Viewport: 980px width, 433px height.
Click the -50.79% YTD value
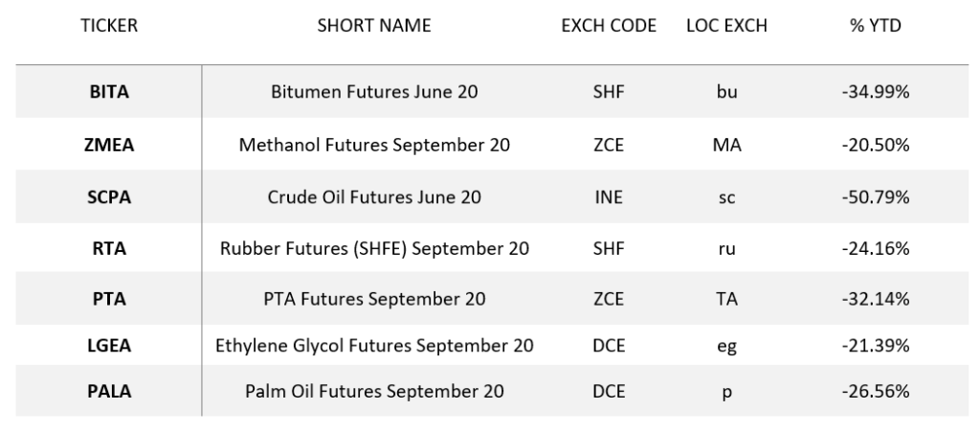pyautogui.click(x=875, y=197)
